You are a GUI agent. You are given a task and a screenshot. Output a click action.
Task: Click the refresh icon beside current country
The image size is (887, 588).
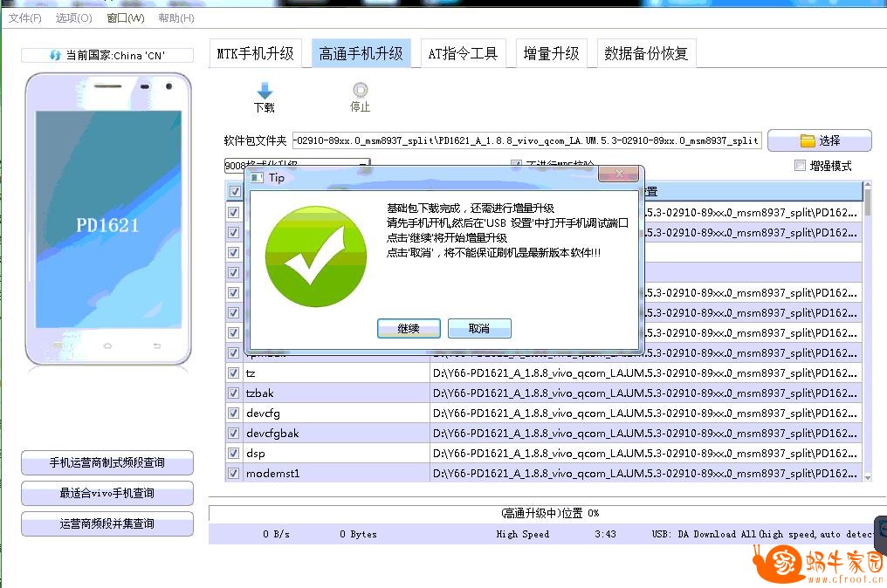(55, 56)
